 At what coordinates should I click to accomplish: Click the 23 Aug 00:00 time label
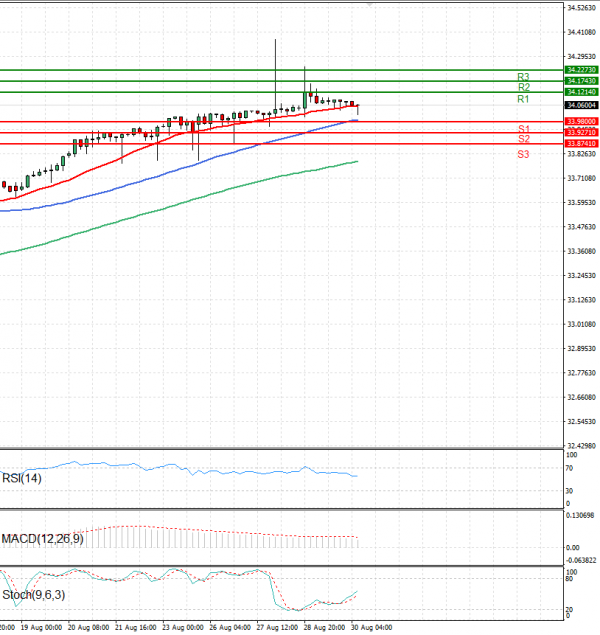[183, 627]
